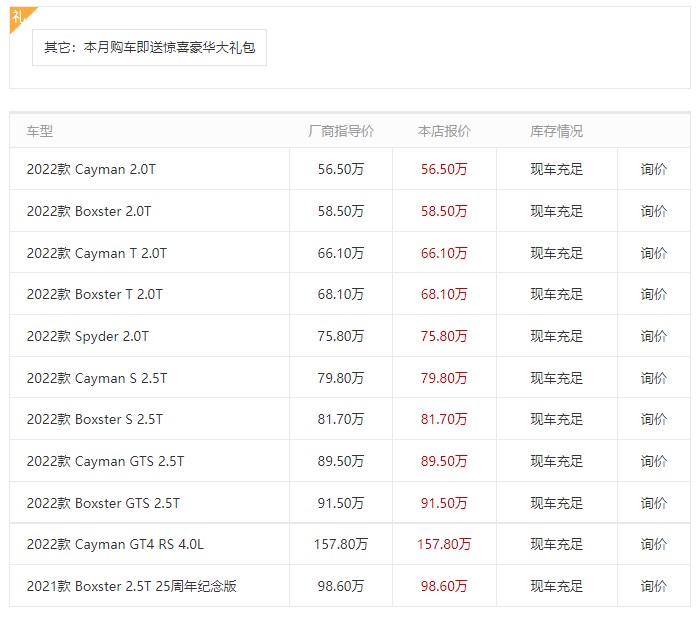Image resolution: width=700 pixels, height=618 pixels.
Task: Open the 2022款 Cayman GT4 RS 4.0L model
Action: click(x=115, y=544)
